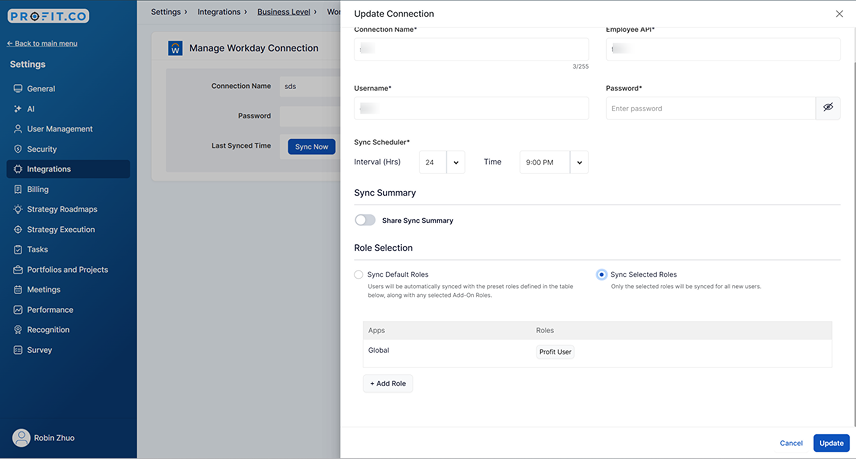Click the Meetings calendar icon
Viewport: 856px width, 459px height.
(18, 290)
